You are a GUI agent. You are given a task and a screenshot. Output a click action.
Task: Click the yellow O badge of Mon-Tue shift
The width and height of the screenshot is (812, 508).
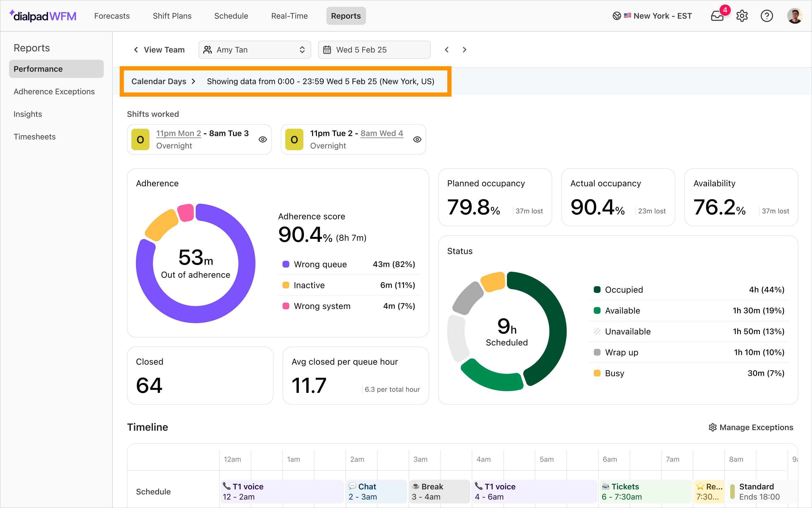(x=141, y=139)
